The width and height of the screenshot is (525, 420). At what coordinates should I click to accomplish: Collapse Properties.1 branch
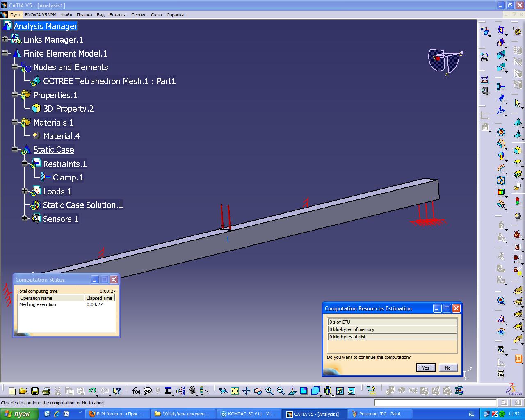click(x=15, y=95)
